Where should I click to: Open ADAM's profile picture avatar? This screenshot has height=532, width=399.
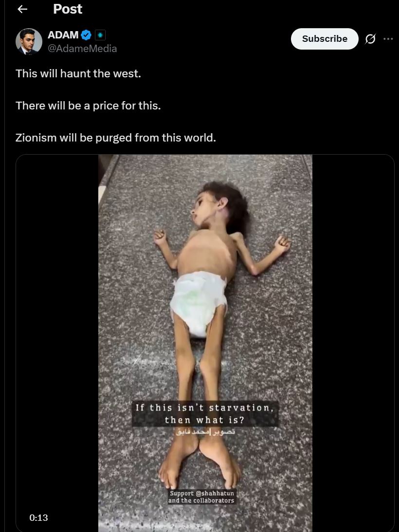29,41
